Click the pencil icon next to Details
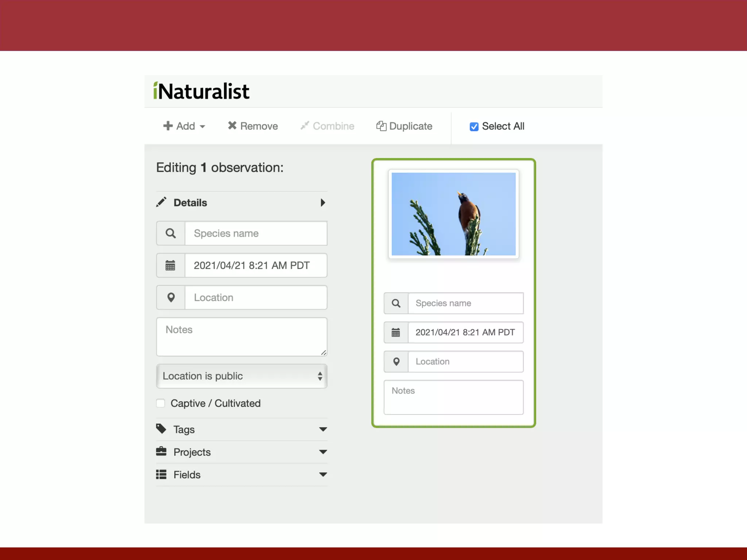747x560 pixels. pos(161,202)
